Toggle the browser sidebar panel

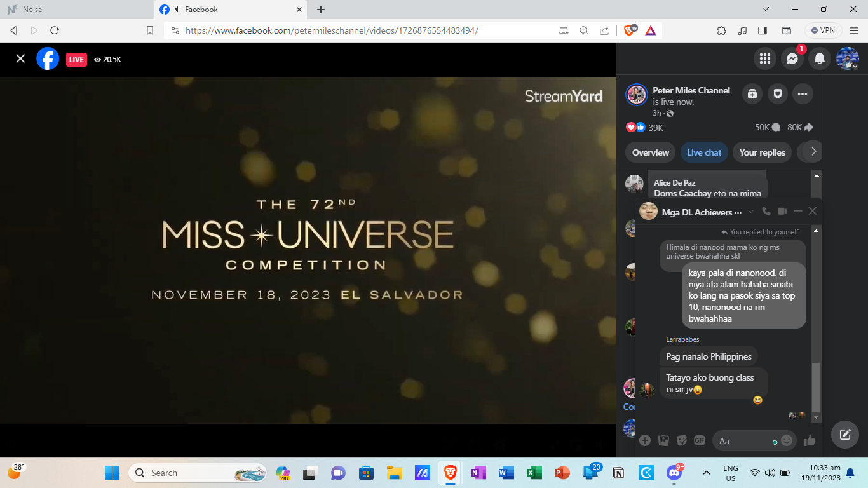763,30
